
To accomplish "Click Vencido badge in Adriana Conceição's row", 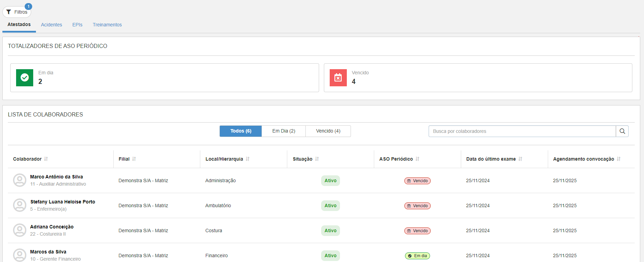I will click(x=417, y=231).
